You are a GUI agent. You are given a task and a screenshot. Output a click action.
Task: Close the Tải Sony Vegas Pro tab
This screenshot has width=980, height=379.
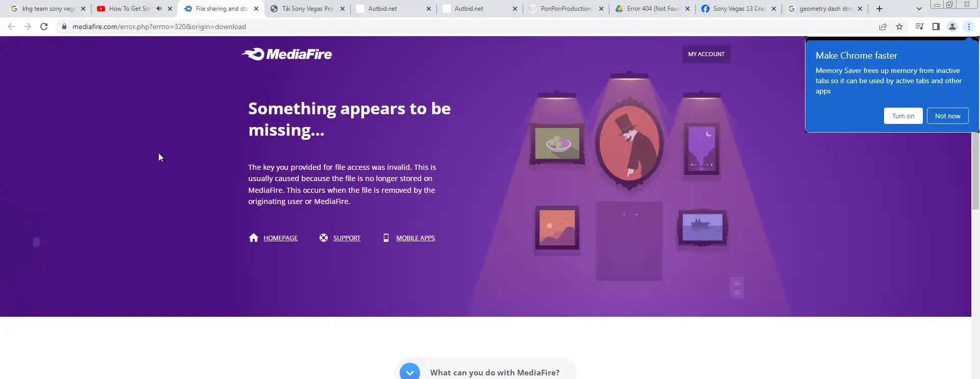point(342,9)
